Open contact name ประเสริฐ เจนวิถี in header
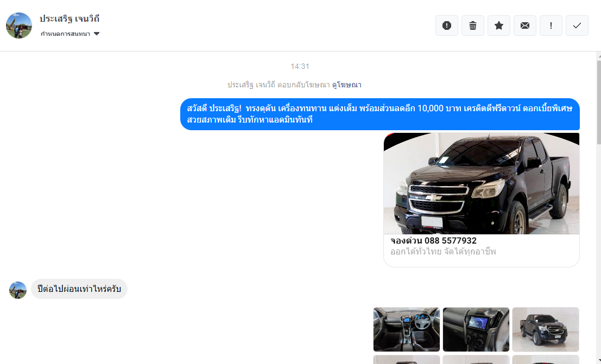 click(69, 19)
